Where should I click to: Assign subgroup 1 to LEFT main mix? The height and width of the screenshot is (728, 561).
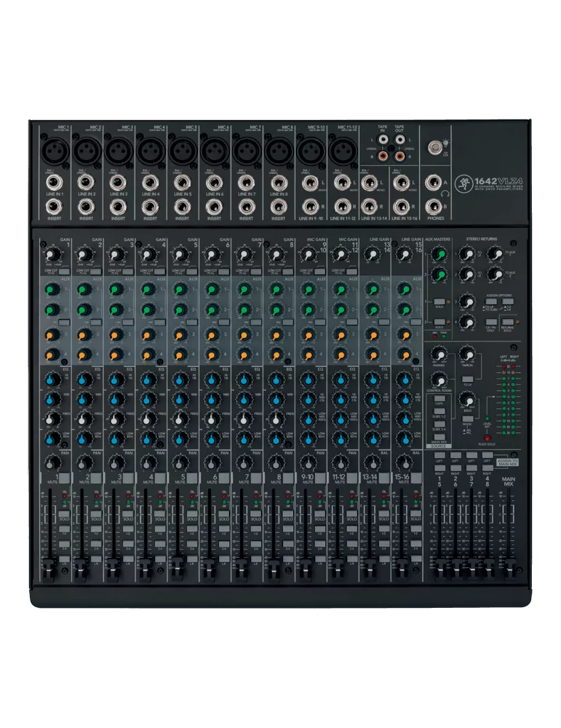tap(439, 456)
